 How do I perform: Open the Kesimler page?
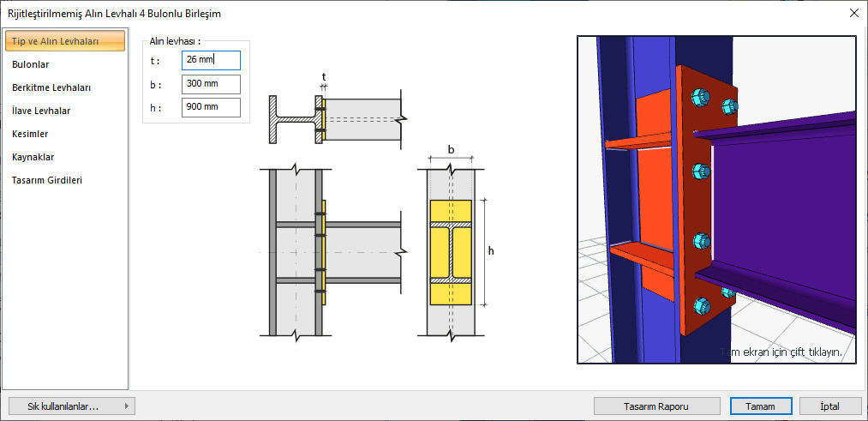30,134
